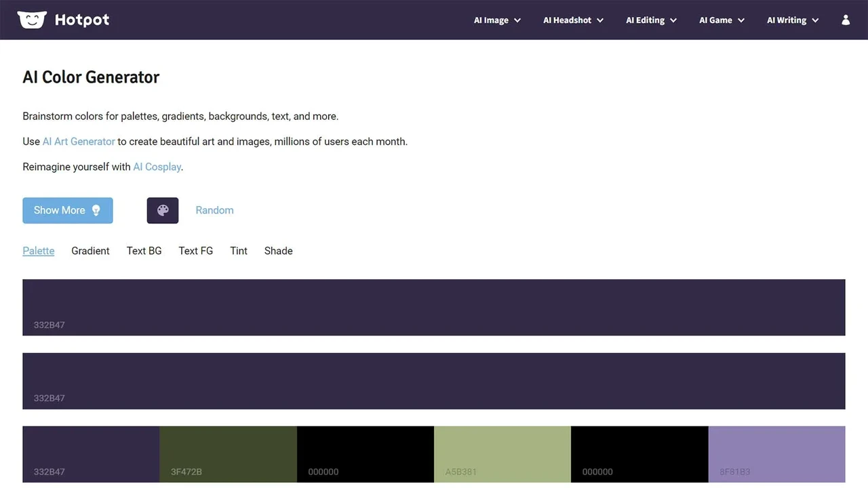Click the Random color link
Image resolution: width=868 pixels, height=488 pixels.
coord(214,210)
